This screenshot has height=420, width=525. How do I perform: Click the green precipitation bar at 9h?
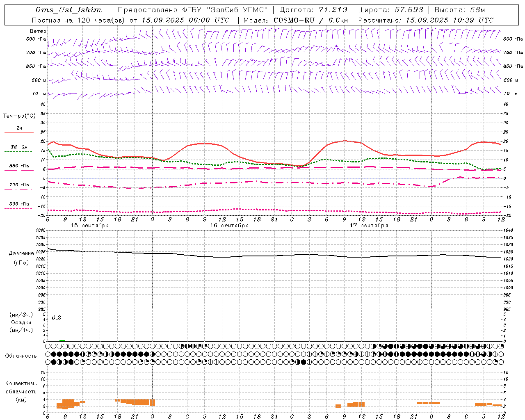tap(62, 340)
